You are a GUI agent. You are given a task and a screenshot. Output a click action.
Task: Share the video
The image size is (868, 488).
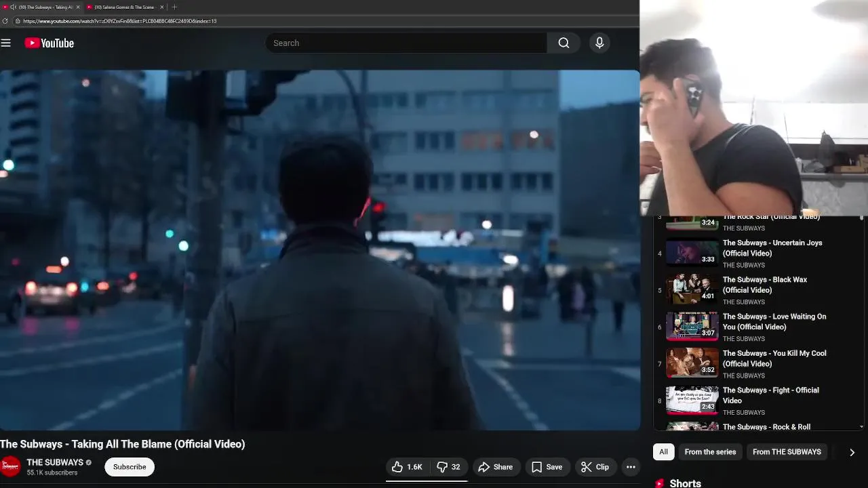point(496,467)
